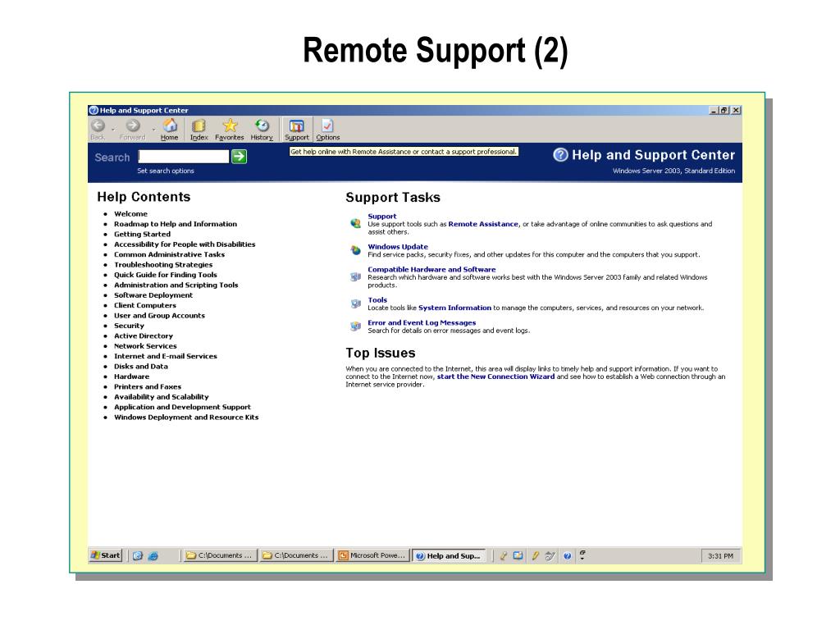The image size is (840, 630).
Task: Open the Index toolbar icon
Action: pyautogui.click(x=199, y=130)
